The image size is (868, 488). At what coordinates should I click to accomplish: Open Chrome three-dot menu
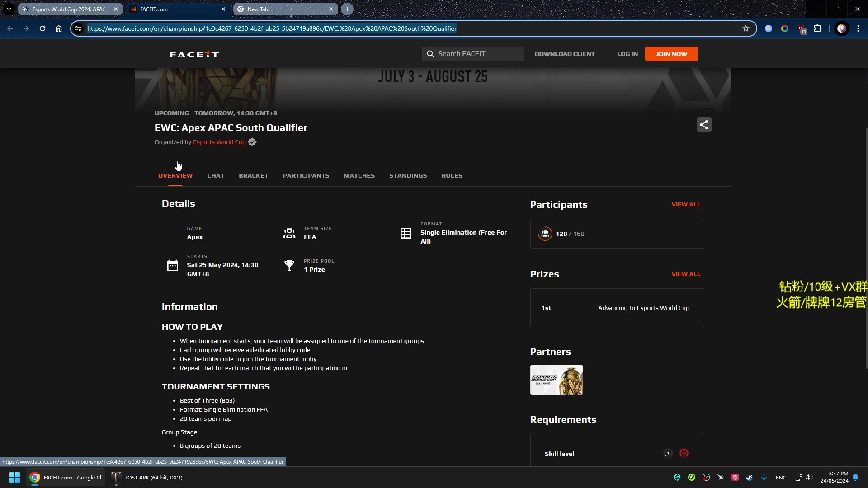point(858,28)
